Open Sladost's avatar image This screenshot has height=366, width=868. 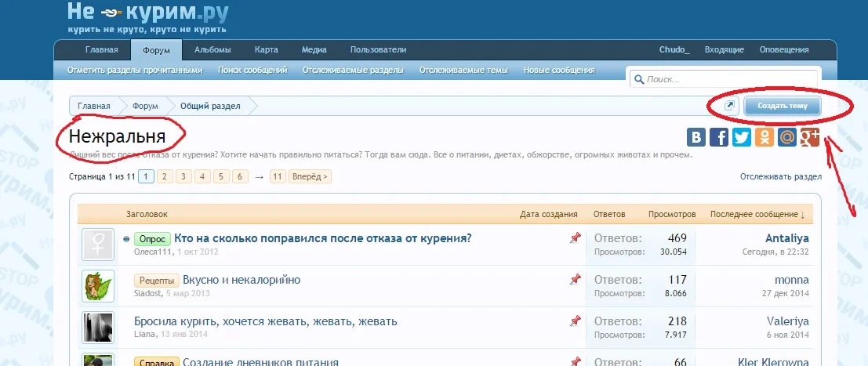[98, 286]
